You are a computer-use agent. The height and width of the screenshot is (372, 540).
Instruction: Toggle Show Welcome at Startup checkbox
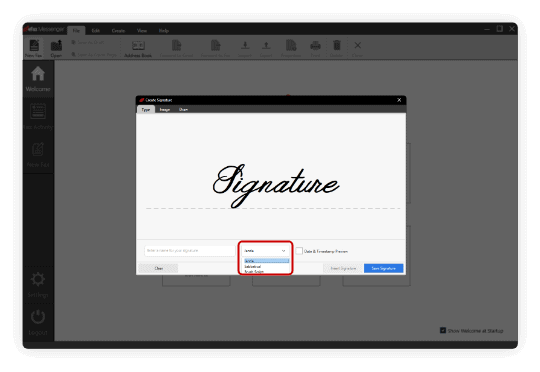coord(443,330)
